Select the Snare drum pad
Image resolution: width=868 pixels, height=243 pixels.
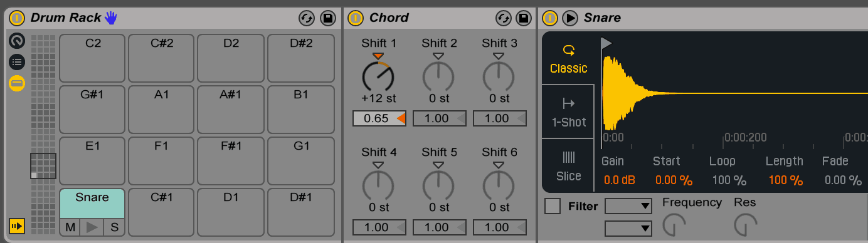pyautogui.click(x=92, y=203)
